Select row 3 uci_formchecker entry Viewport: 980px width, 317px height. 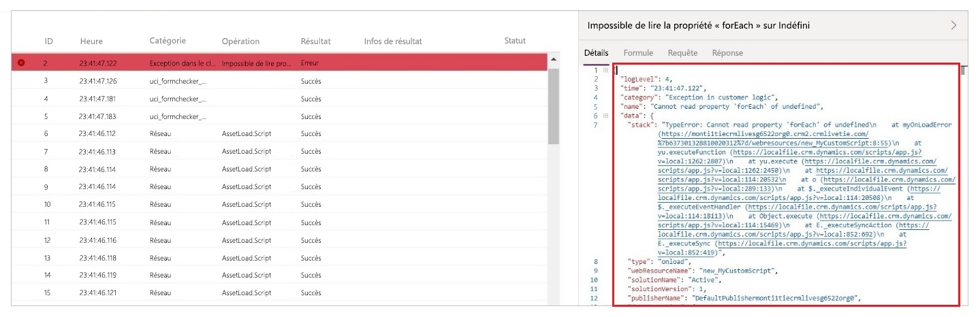click(x=272, y=81)
